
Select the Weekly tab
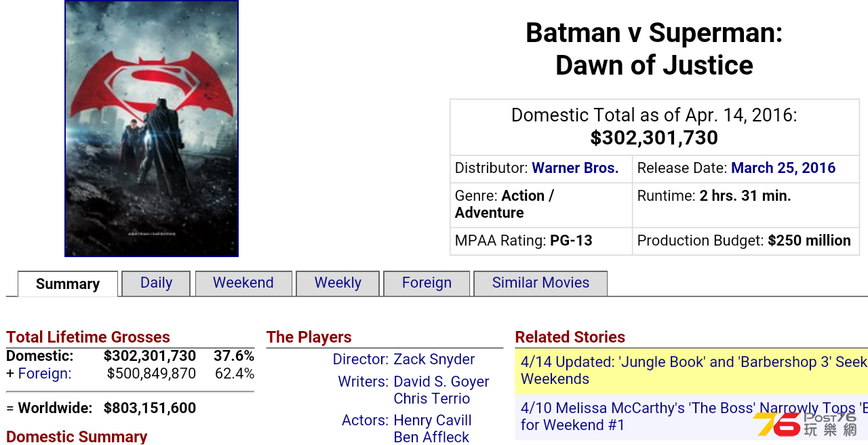coord(338,283)
